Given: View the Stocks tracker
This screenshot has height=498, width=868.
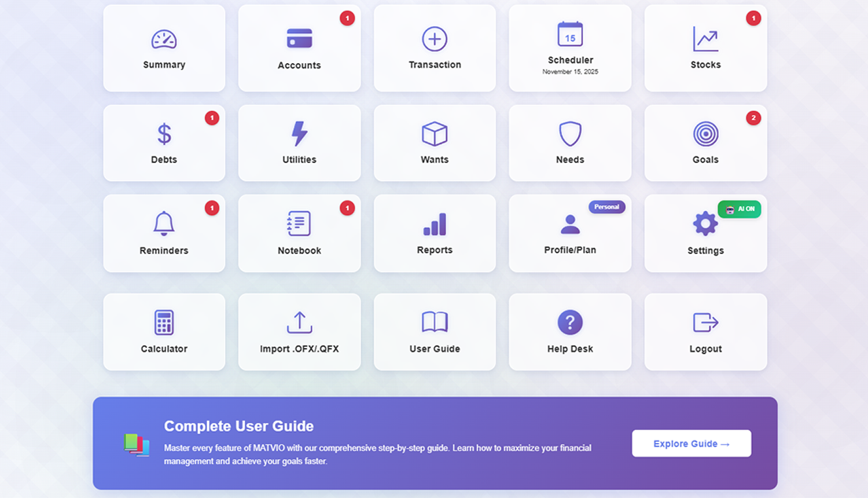Looking at the screenshot, I should click(x=705, y=47).
